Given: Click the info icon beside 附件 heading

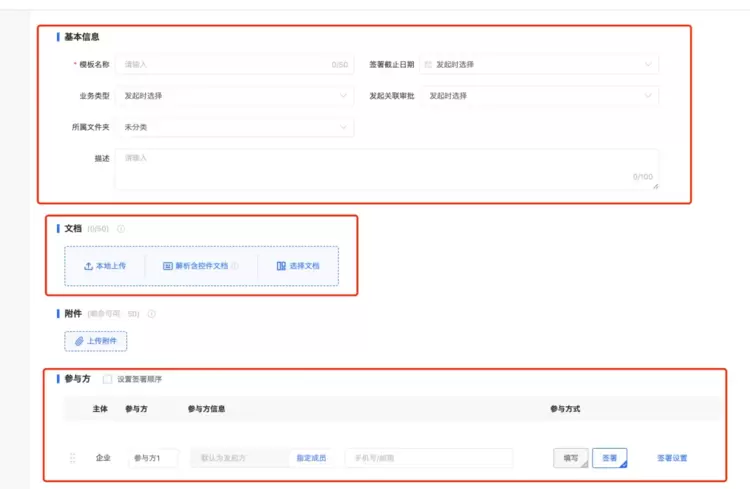Looking at the screenshot, I should click(x=152, y=314).
